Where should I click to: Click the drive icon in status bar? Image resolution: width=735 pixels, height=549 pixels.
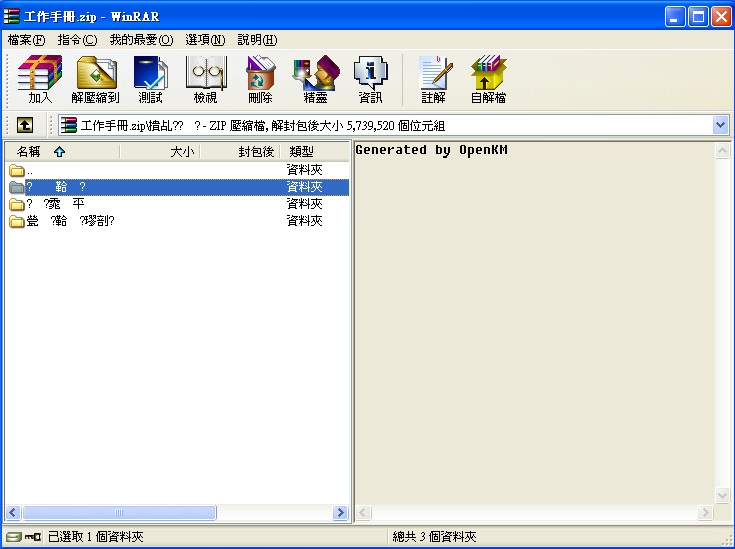coord(14,536)
